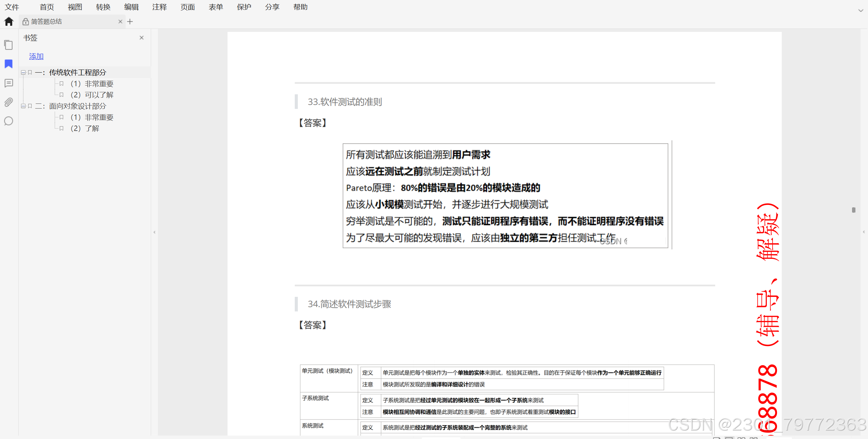Viewport: 868px width, 439px height.
Task: Add a new tab with plus icon
Action: tap(130, 22)
